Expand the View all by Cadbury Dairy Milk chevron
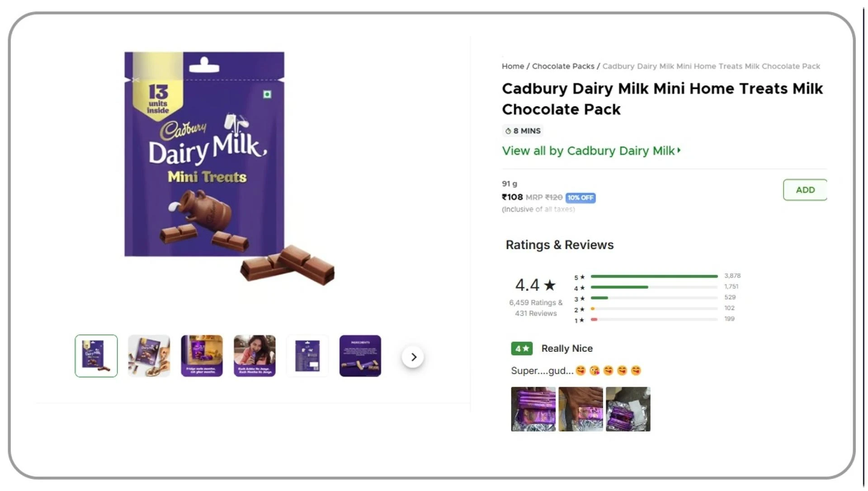The height and width of the screenshot is (491, 868). 679,151
